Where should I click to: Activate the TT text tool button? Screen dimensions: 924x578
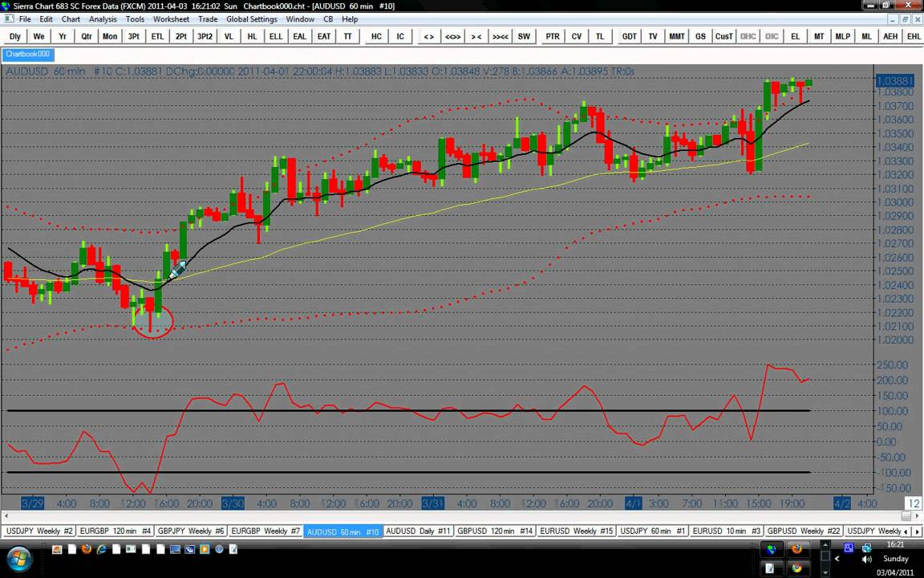click(347, 37)
